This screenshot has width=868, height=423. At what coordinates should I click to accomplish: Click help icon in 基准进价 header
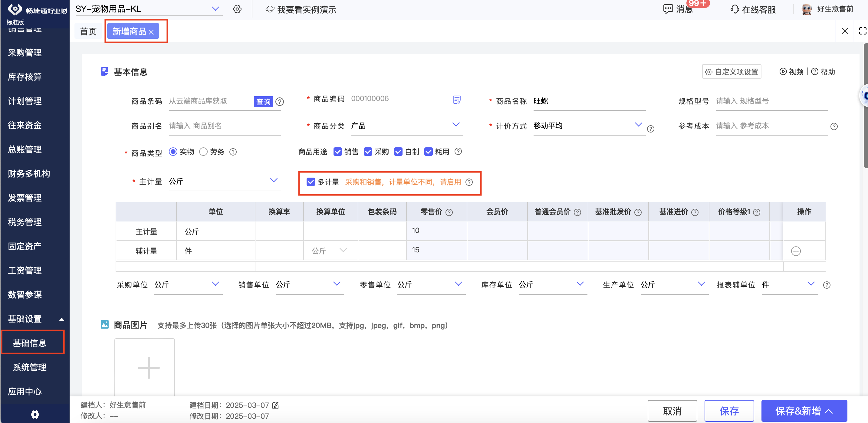[695, 212]
